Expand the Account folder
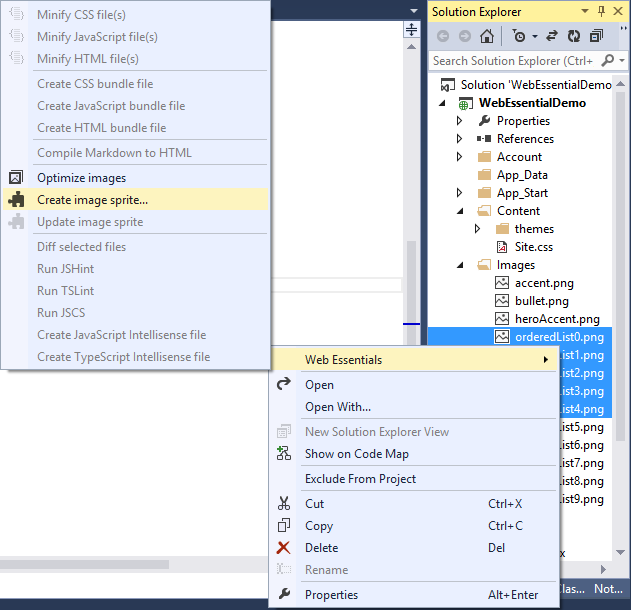631x610 pixels. pyautogui.click(x=459, y=157)
